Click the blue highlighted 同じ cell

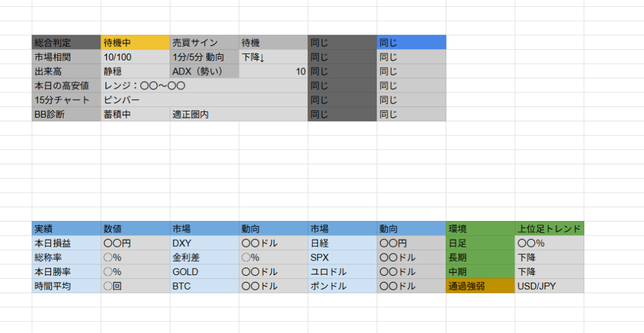(x=411, y=43)
